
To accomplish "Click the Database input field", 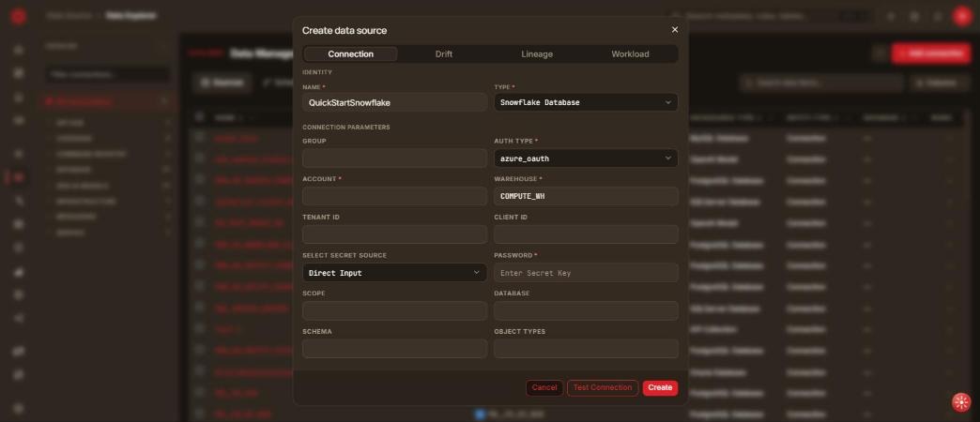I will (586, 311).
